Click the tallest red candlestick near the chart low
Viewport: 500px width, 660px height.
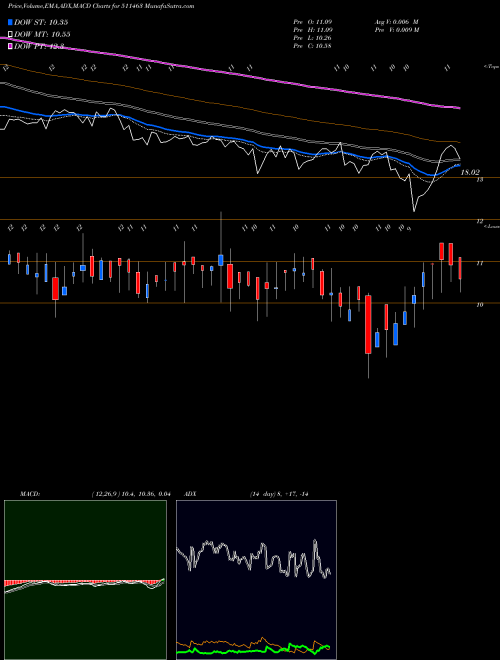[368, 324]
